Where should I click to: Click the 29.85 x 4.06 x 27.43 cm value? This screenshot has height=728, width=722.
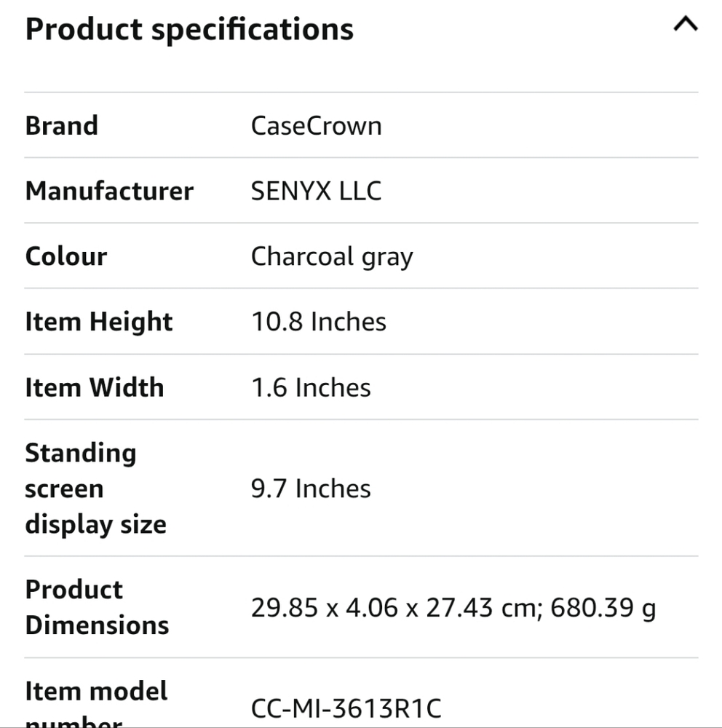tap(397, 607)
